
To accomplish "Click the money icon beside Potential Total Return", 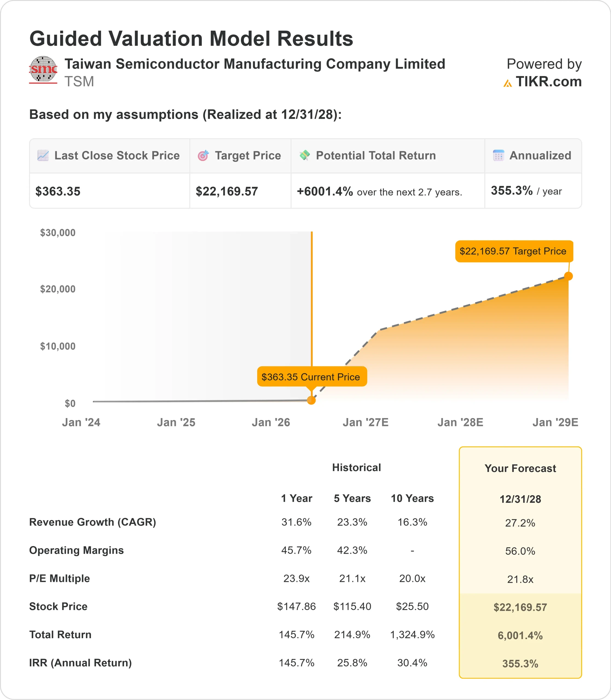I will click(305, 155).
